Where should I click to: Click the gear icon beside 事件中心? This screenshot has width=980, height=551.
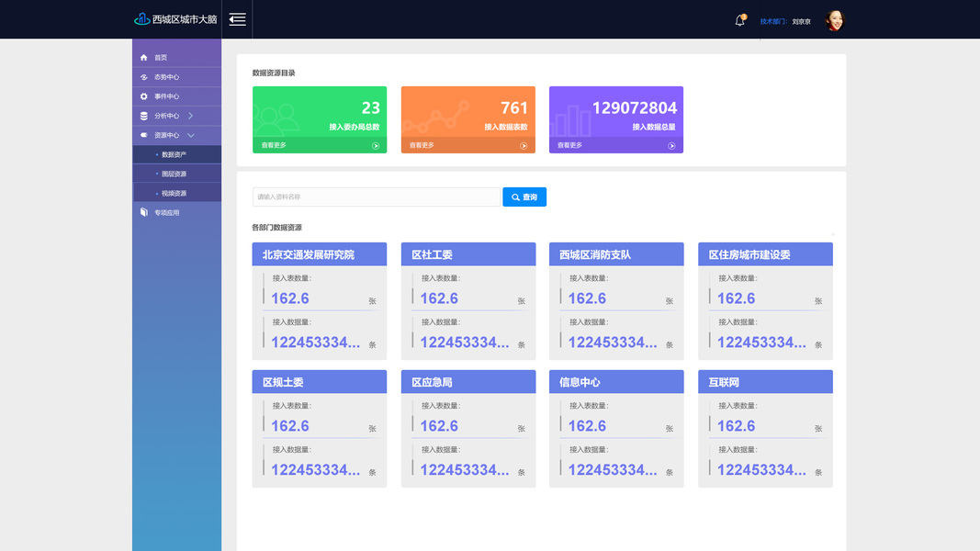[144, 96]
